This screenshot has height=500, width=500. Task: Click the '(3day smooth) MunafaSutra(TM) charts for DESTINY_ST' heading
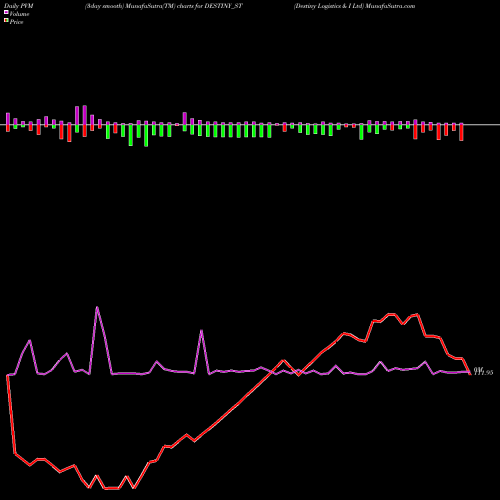pos(164,6)
